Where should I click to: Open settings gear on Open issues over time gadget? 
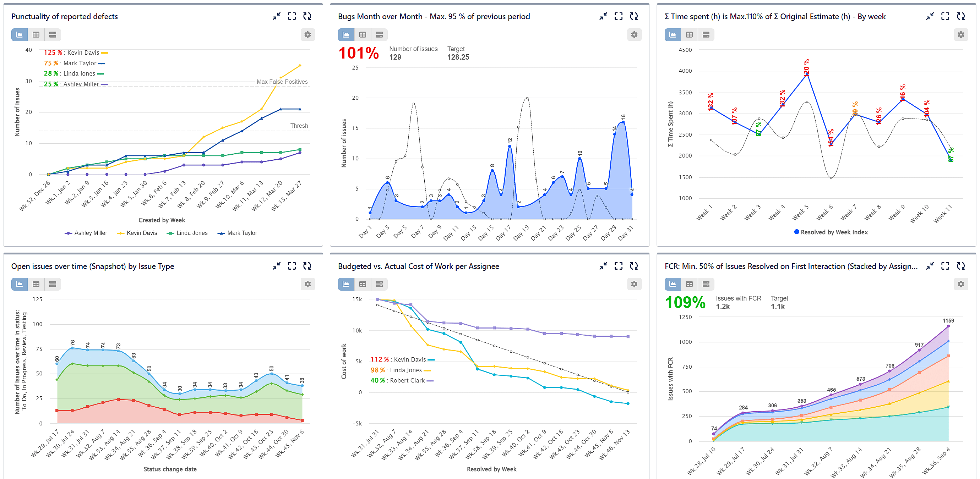pos(308,284)
